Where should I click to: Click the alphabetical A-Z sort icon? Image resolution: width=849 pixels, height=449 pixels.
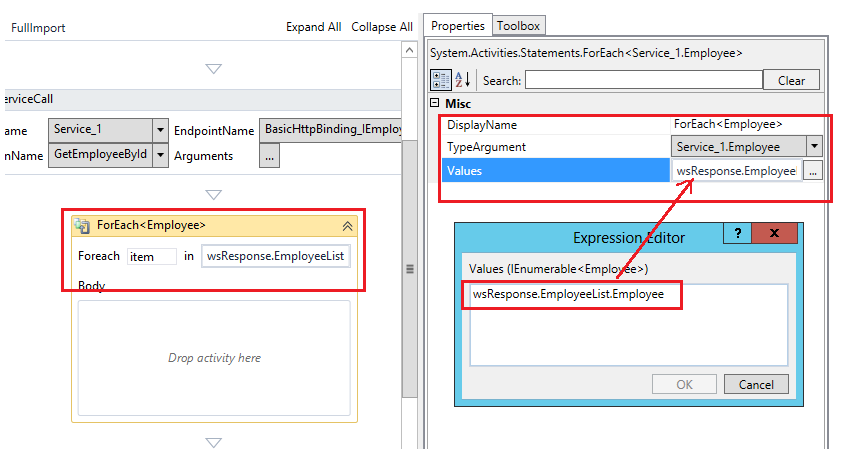point(463,80)
